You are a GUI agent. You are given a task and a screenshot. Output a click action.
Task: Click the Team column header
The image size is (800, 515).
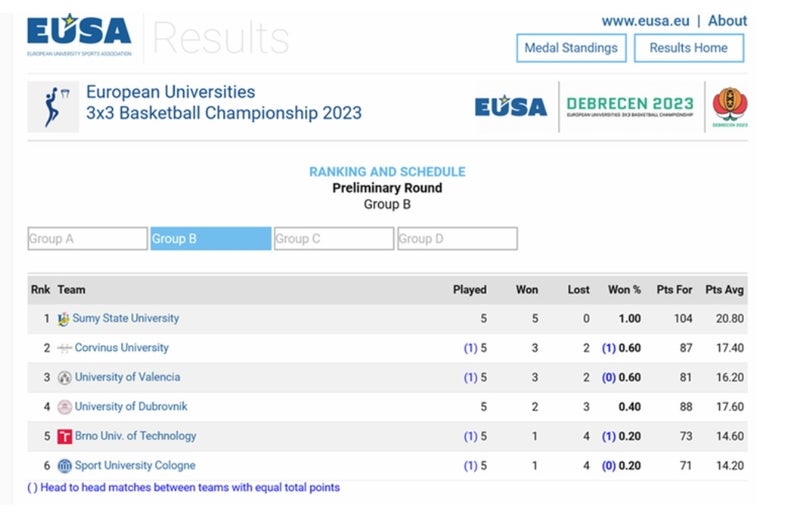pos(71,290)
